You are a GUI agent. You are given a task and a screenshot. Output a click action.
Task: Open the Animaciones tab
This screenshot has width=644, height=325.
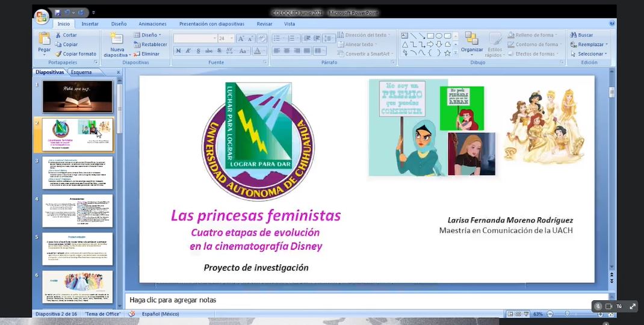click(152, 24)
